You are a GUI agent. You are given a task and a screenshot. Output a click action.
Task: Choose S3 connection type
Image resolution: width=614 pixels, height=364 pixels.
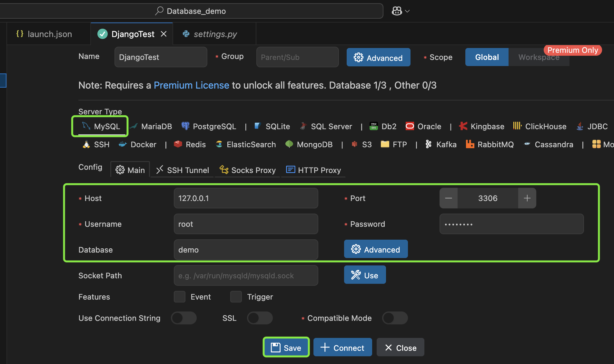pyautogui.click(x=361, y=144)
